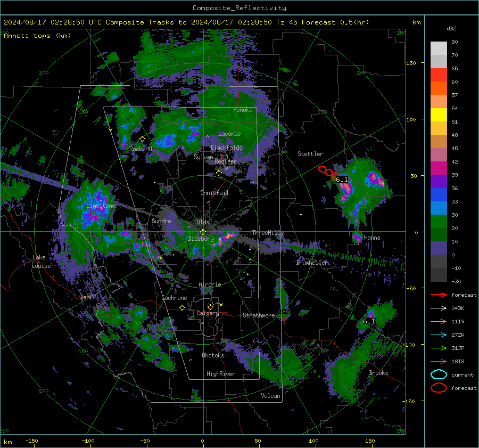The height and width of the screenshot is (448, 479).
Task: Pick the bright yellow swatch in dBZ scale
Action: [439, 115]
